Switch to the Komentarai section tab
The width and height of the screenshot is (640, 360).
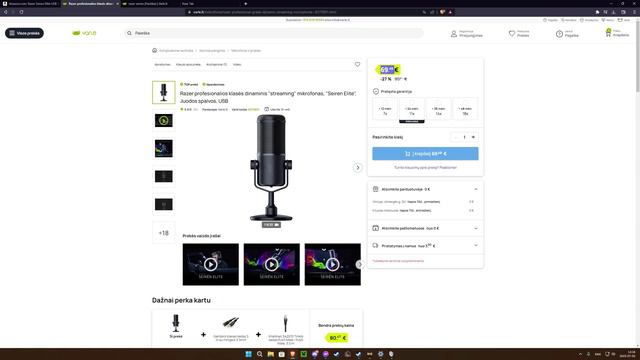[216, 64]
